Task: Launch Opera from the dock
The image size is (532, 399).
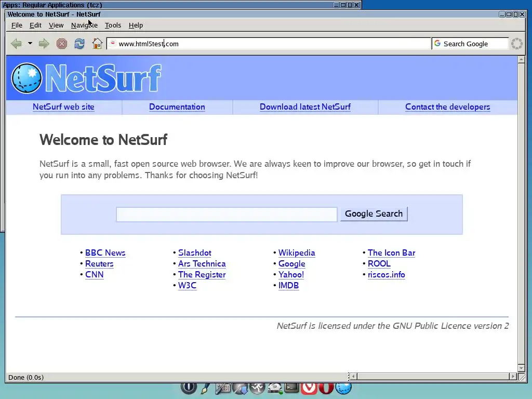Action: pyautogui.click(x=326, y=388)
